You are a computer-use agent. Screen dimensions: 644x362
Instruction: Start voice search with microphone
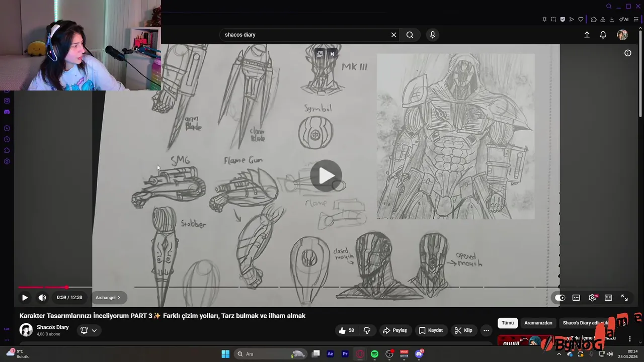click(x=432, y=35)
